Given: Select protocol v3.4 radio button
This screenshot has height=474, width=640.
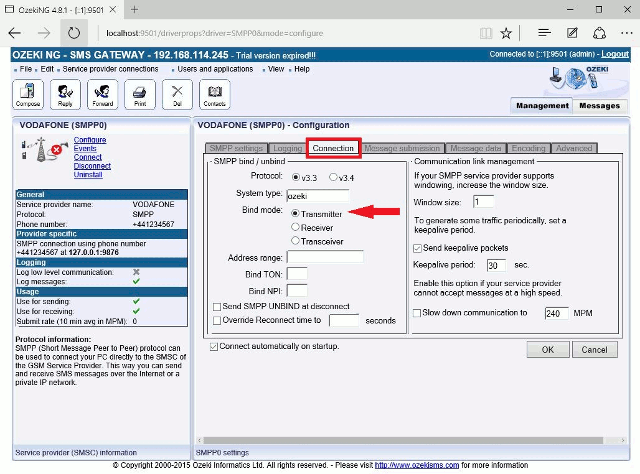Looking at the screenshot, I should (333, 177).
